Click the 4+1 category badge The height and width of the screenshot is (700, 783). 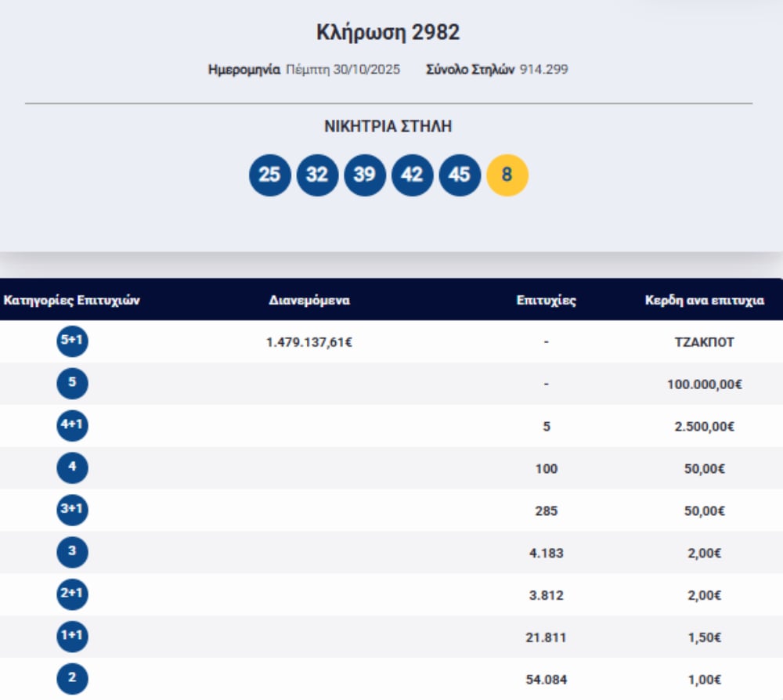point(72,426)
